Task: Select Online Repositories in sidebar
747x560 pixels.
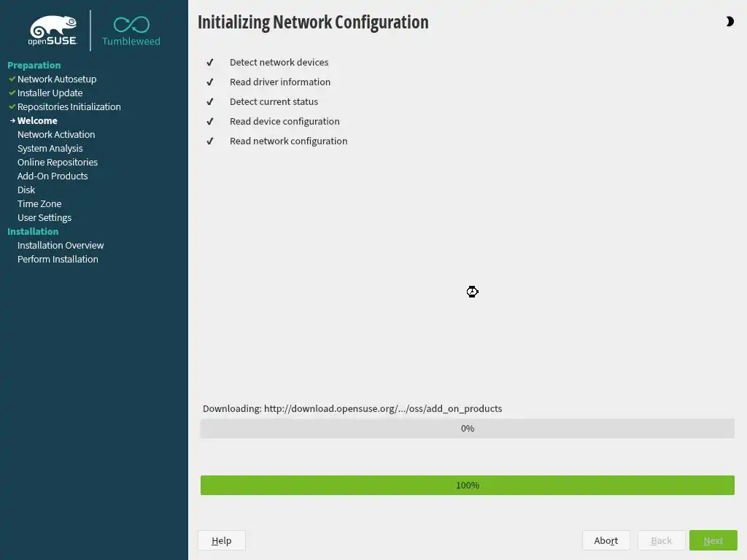Action: coord(57,162)
